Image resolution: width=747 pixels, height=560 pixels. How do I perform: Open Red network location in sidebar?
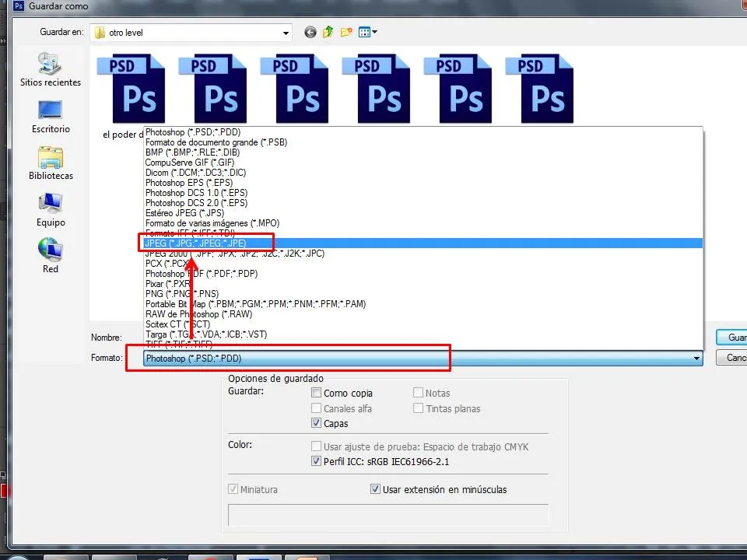(x=51, y=256)
